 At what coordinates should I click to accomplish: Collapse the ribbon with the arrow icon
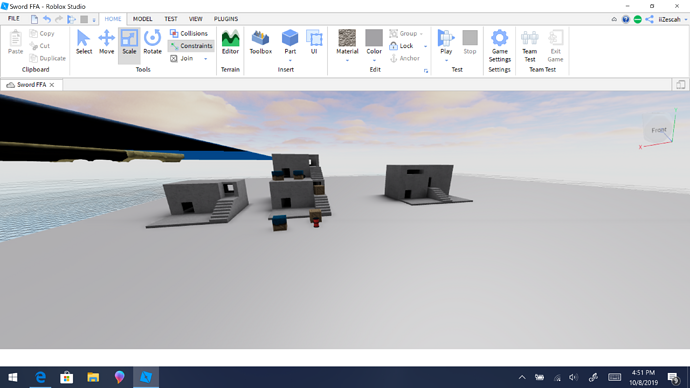click(614, 19)
